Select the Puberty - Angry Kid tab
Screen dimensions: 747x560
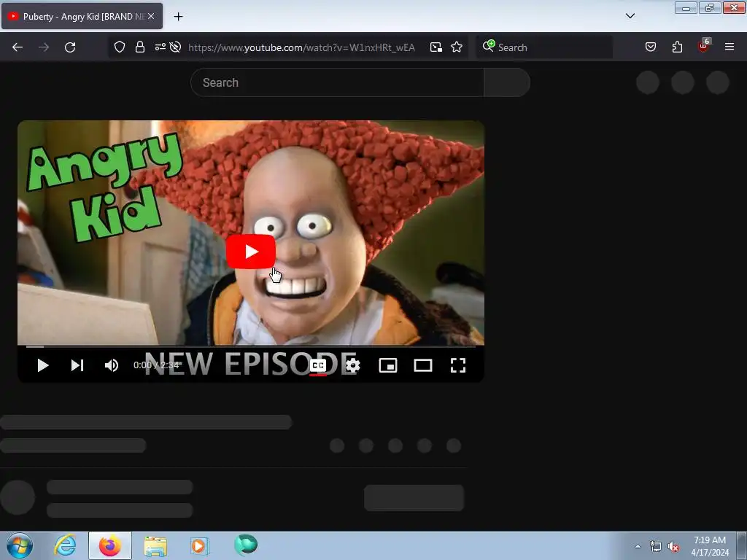tap(82, 16)
